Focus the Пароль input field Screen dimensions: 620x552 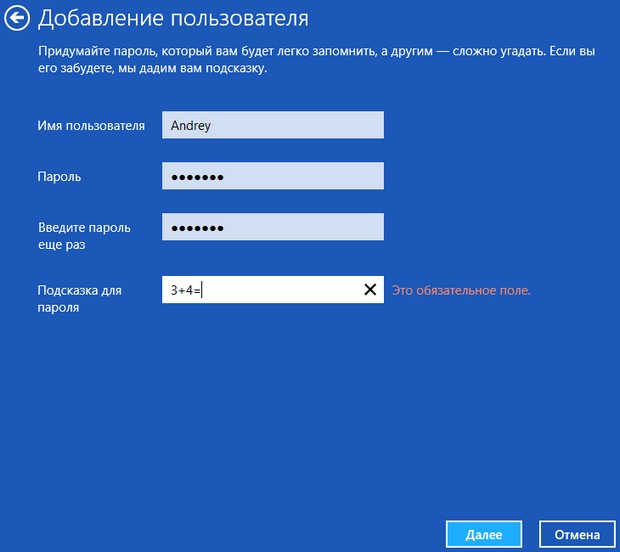tap(272, 176)
